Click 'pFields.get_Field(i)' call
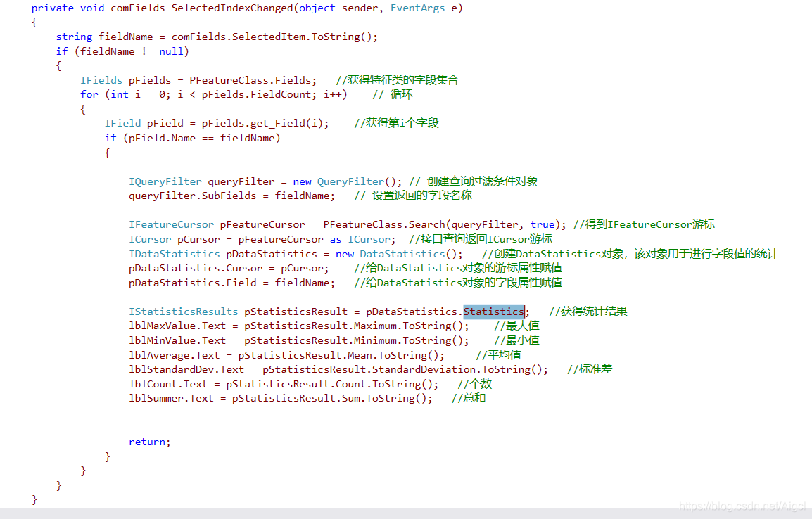 pos(262,123)
